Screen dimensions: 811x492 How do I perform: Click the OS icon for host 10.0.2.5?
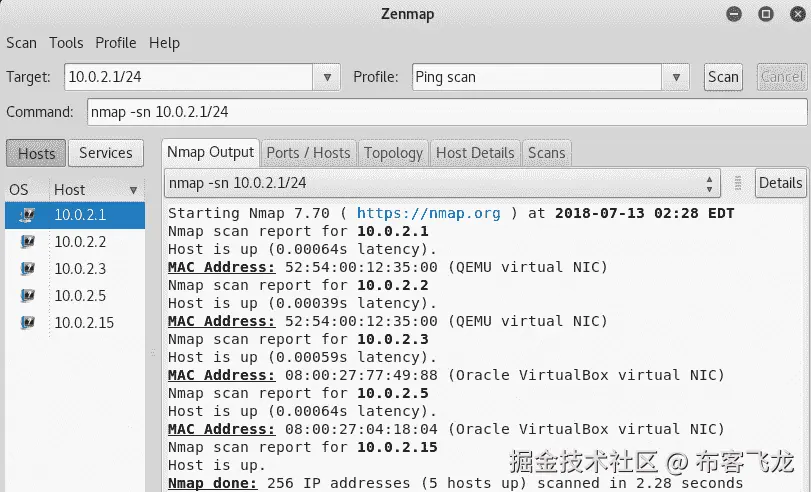[x=27, y=295]
